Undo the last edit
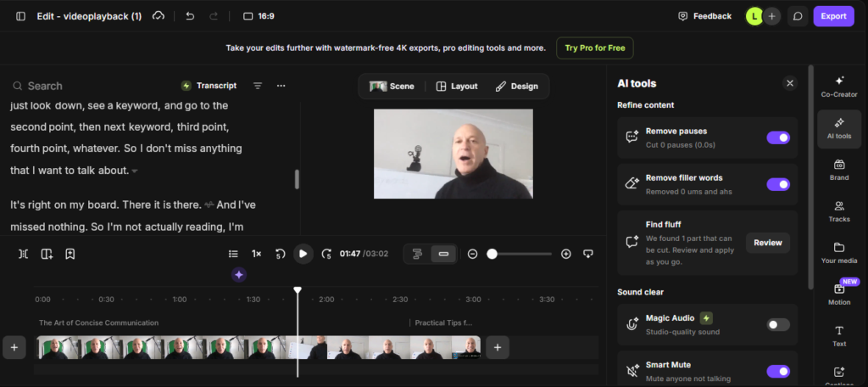 [x=190, y=16]
